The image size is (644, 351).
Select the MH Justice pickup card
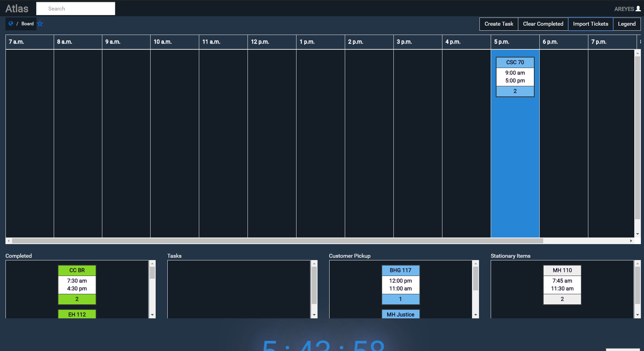click(400, 314)
